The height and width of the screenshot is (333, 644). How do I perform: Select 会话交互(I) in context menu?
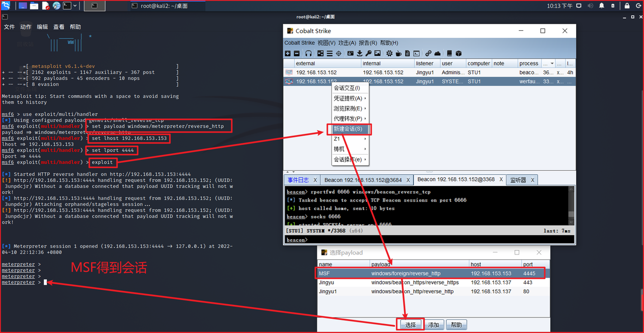tap(350, 88)
